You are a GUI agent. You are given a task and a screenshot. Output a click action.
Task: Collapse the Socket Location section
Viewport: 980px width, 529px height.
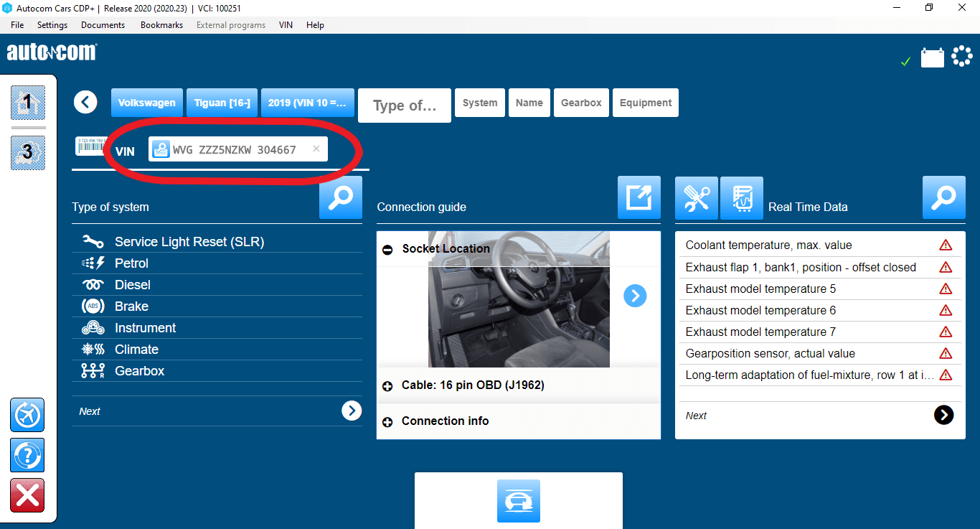point(387,249)
